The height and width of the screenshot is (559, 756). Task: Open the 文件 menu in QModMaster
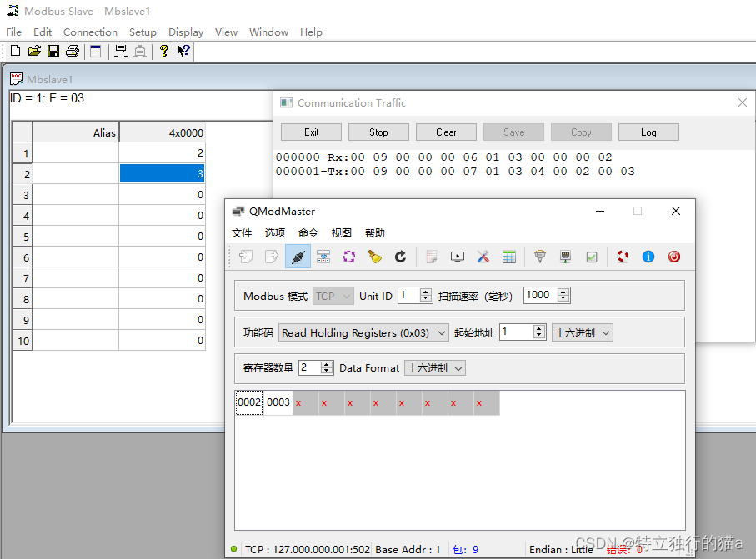[x=241, y=232]
